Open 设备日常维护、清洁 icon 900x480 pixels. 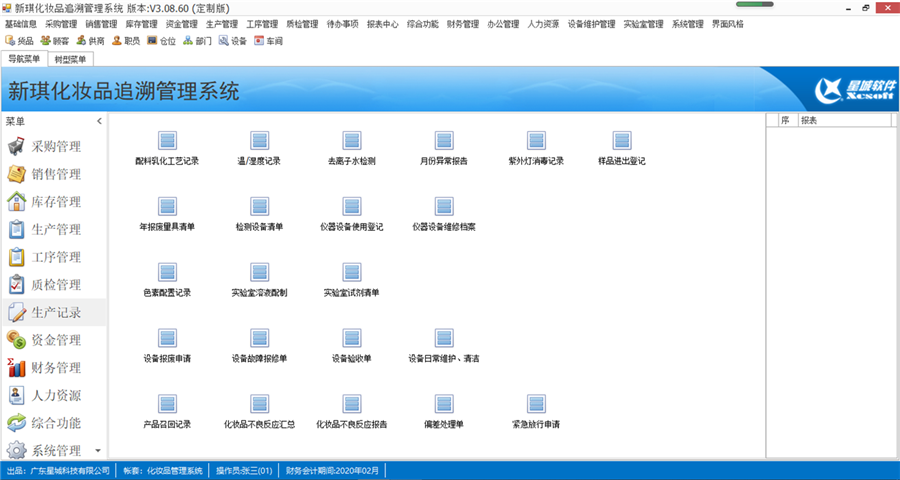point(444,339)
